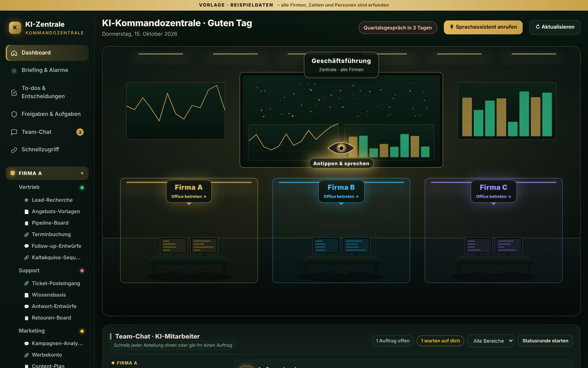
Task: Click the Quartalsgespräch in 3 Tagen pill
Action: pyautogui.click(x=398, y=28)
